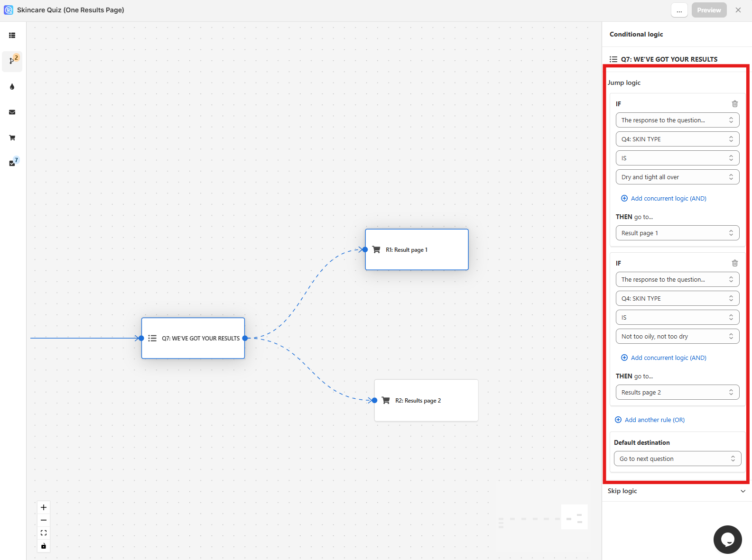752x560 pixels.
Task: Open second rule's 'The response to the question' dropdown
Action: pyautogui.click(x=678, y=279)
